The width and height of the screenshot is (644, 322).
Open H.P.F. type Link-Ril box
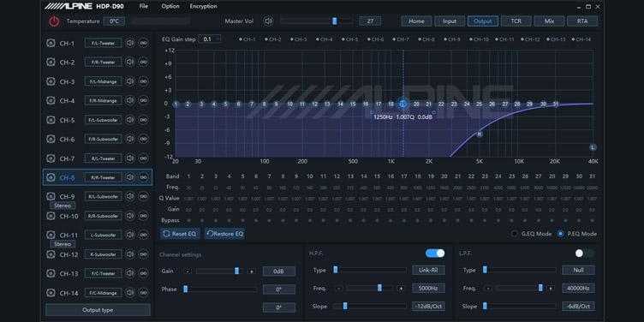point(428,270)
